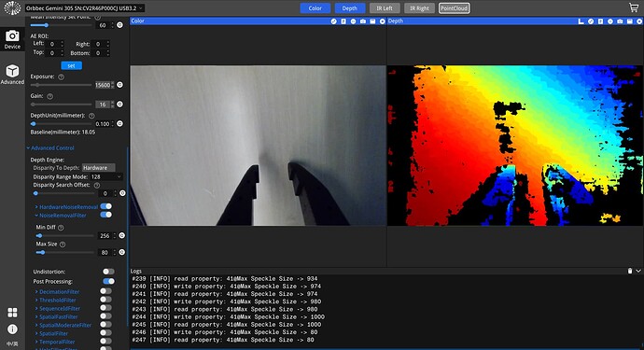Adjust the Exposure slider
Screen dimensions: 644x350
[62, 85]
